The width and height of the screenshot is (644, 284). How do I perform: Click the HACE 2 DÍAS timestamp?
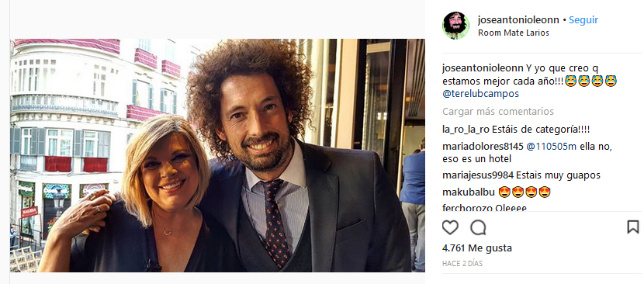[462, 264]
